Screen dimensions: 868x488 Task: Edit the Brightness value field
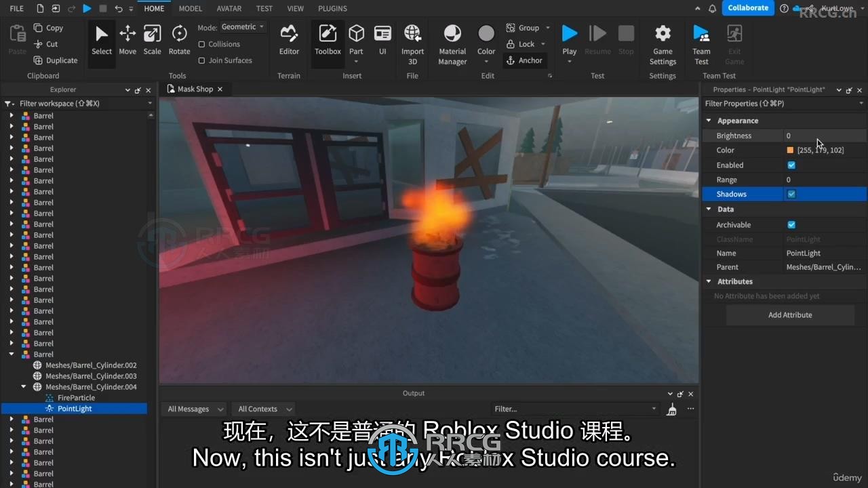coord(825,136)
